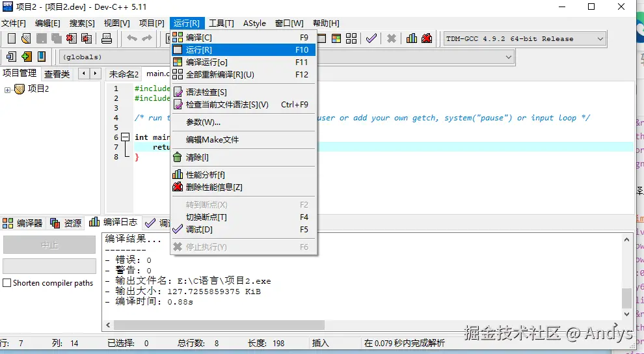This screenshot has height=354, width=644.
Task: Click the empty progress bar under 中止
Action: [49, 266]
